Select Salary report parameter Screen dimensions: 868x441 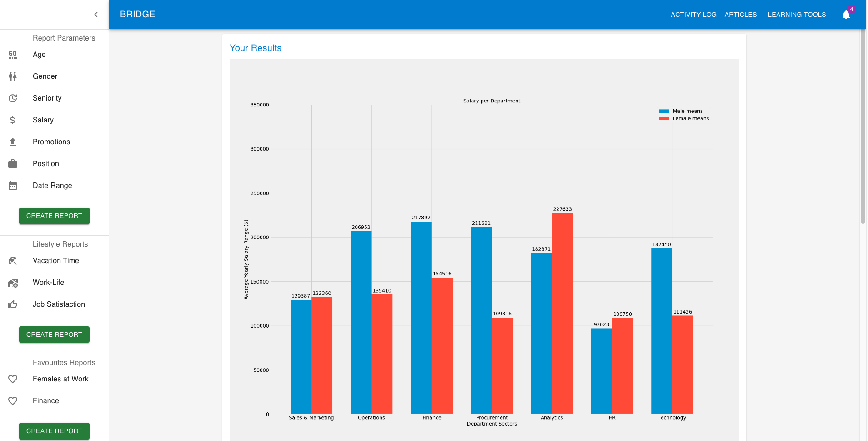pos(55,120)
